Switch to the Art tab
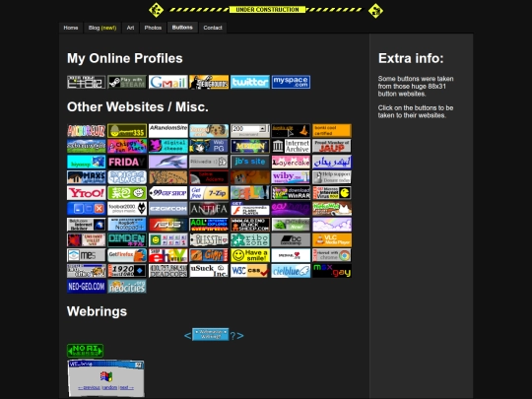 tap(130, 28)
